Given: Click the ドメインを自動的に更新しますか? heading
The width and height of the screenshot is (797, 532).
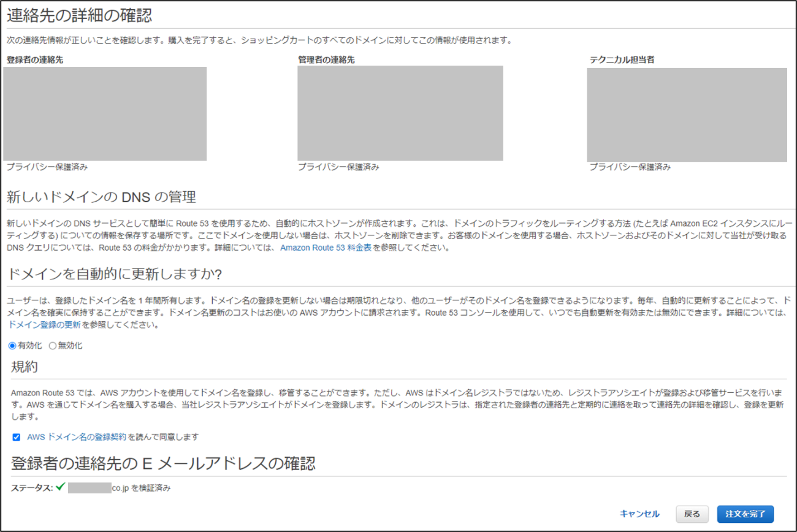Looking at the screenshot, I should click(114, 273).
